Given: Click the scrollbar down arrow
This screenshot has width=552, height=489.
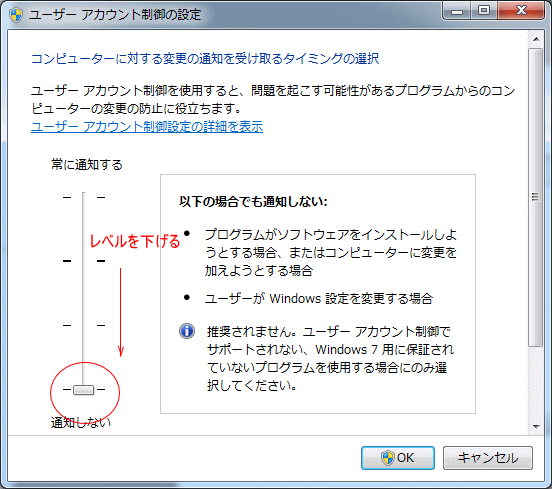Looking at the screenshot, I should [x=536, y=426].
